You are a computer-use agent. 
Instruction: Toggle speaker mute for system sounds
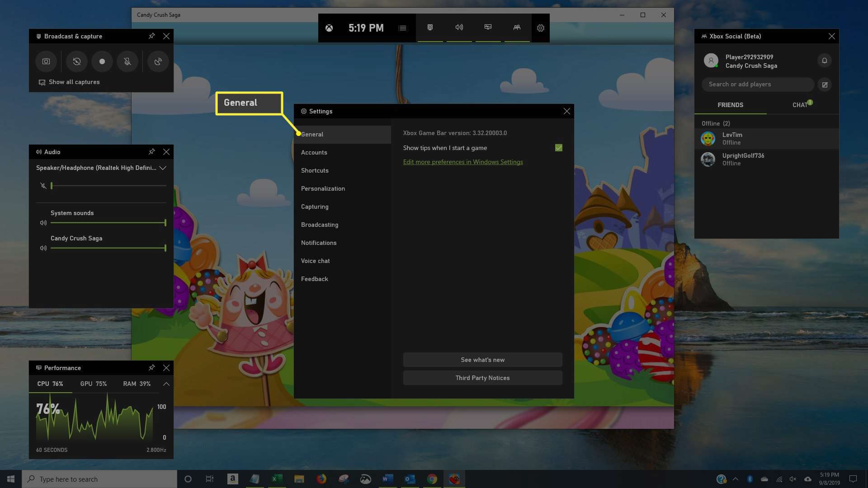tap(43, 223)
